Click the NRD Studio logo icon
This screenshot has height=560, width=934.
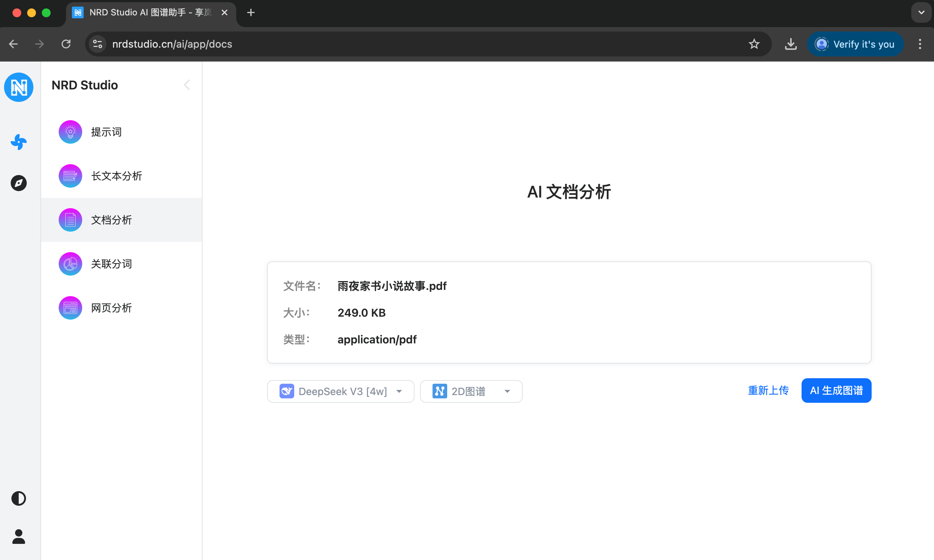pyautogui.click(x=18, y=87)
